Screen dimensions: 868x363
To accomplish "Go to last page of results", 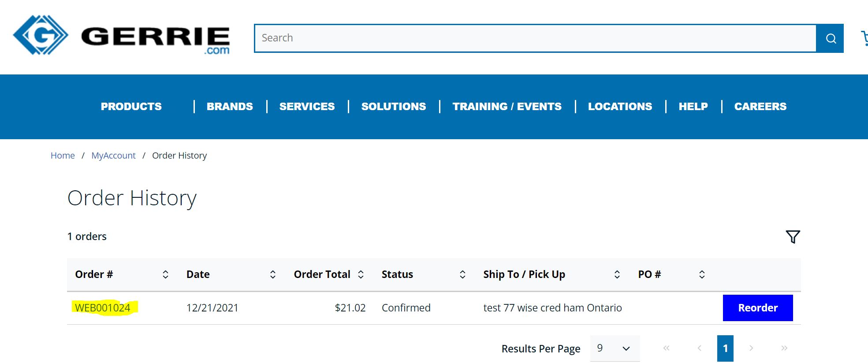I will pyautogui.click(x=784, y=348).
